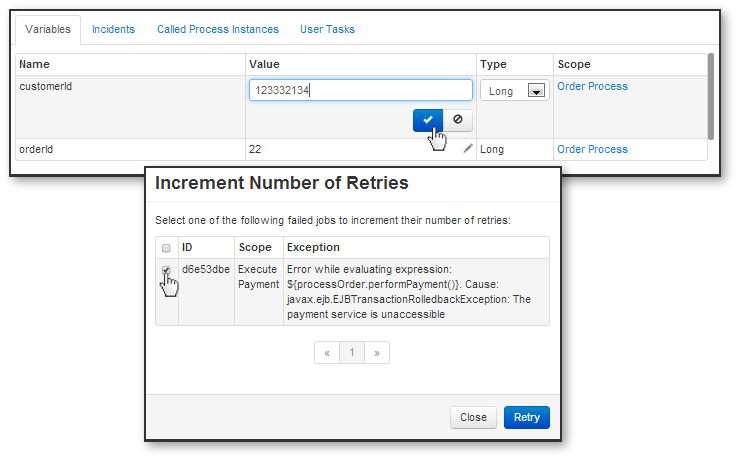The width and height of the screenshot is (737, 458).
Task: Click the customerId value input field
Action: tap(360, 91)
